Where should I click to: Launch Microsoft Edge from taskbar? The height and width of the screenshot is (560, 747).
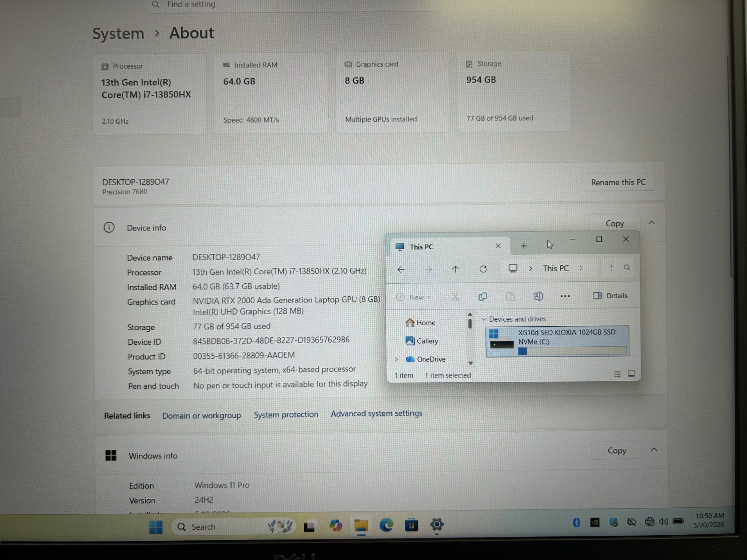click(x=386, y=525)
